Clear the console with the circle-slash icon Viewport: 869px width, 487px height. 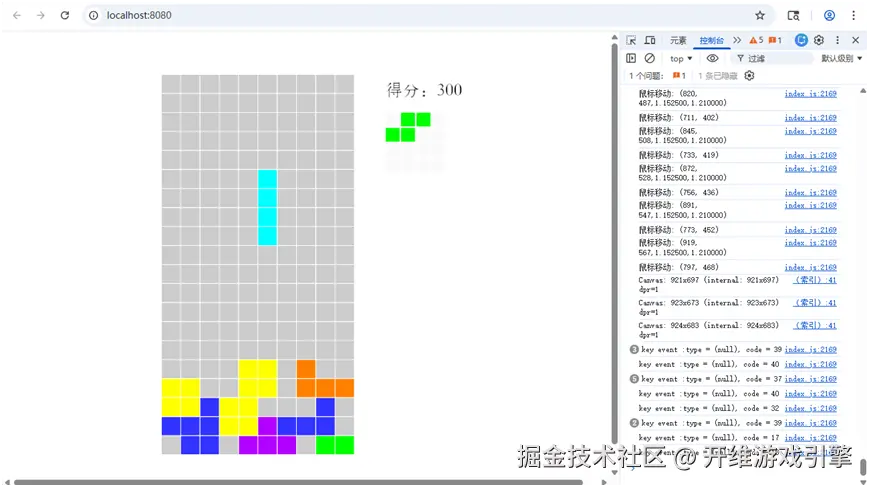click(650, 58)
